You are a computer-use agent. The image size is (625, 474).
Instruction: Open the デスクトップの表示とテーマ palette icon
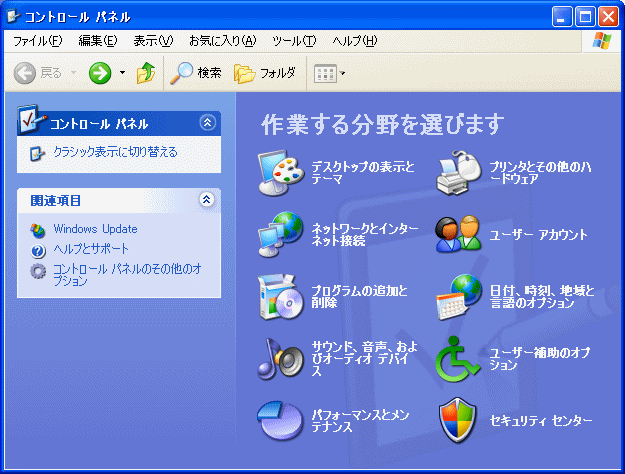(280, 172)
